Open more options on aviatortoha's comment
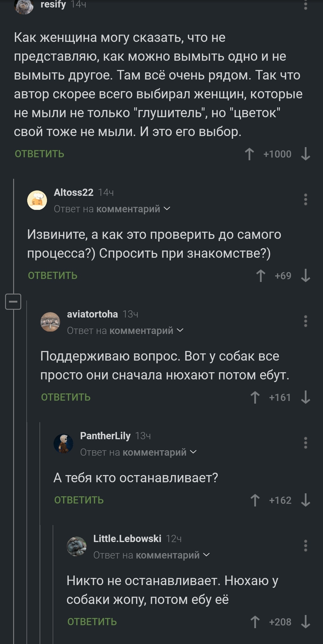This screenshot has height=644, width=323. coord(305,321)
